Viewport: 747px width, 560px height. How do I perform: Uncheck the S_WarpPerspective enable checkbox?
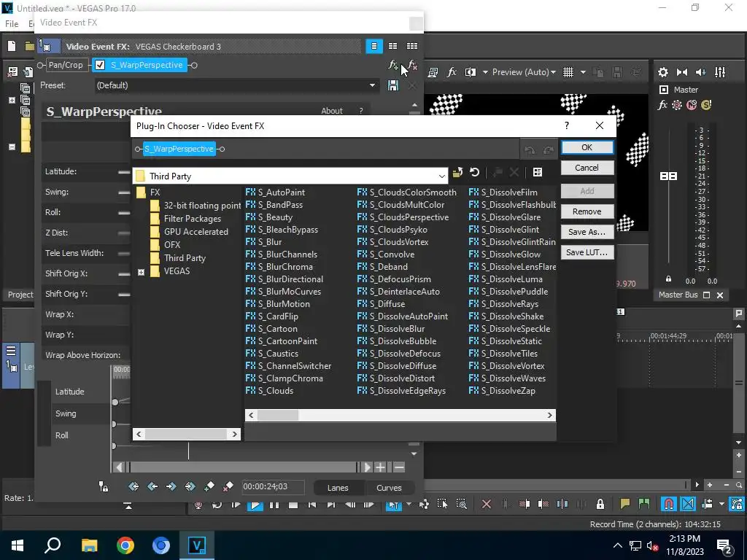pos(99,65)
